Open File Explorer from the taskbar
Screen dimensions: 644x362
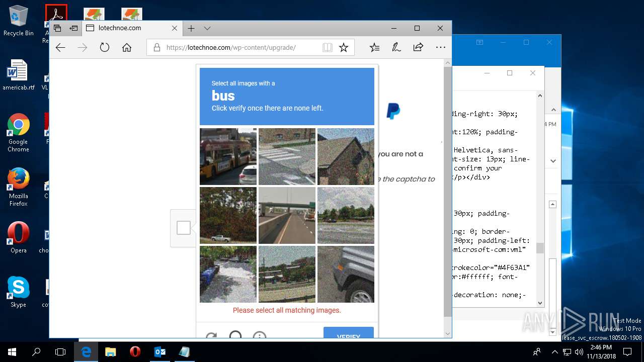(x=110, y=352)
